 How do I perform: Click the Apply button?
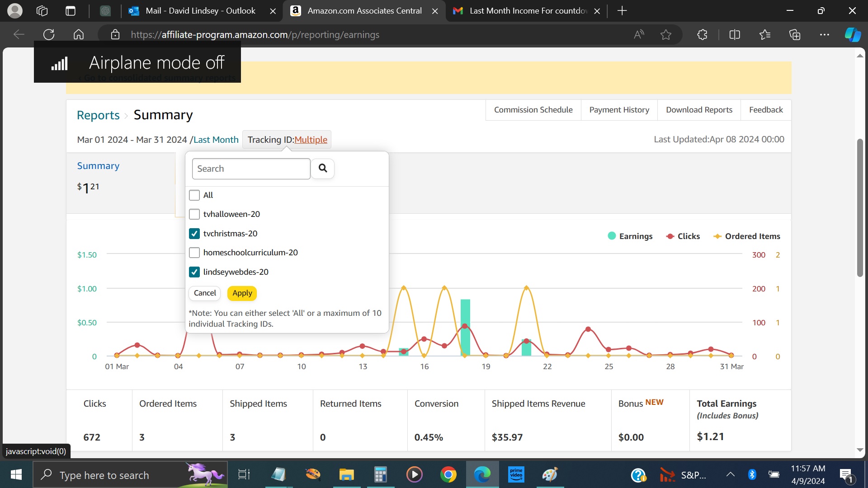point(242,293)
